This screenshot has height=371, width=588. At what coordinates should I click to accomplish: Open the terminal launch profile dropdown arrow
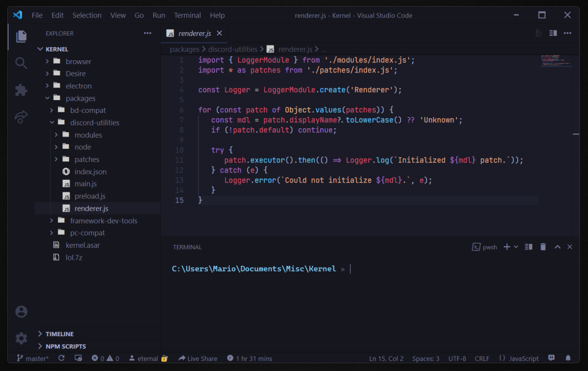tap(516, 247)
